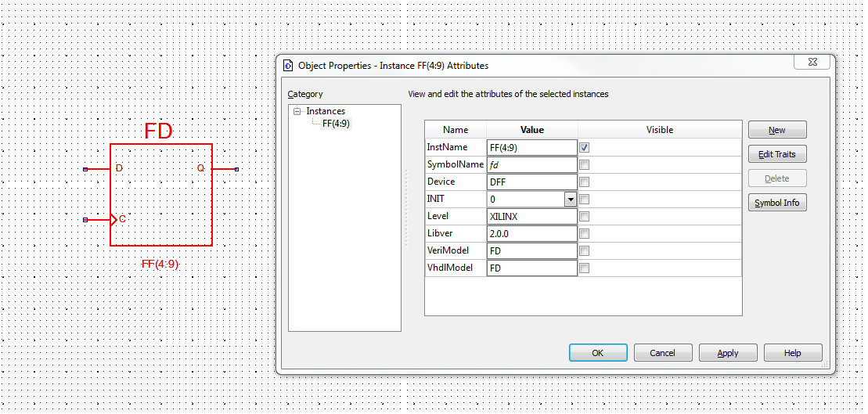Click the INIT row label
868x414 pixels.
(436, 199)
